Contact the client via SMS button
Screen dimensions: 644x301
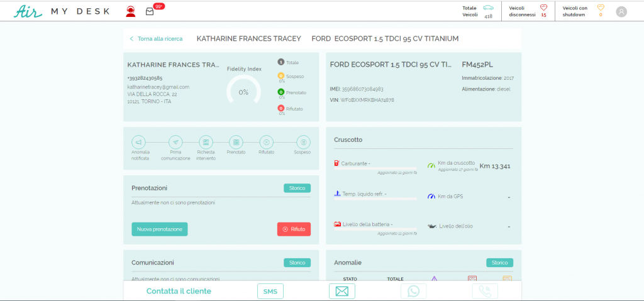(x=270, y=292)
